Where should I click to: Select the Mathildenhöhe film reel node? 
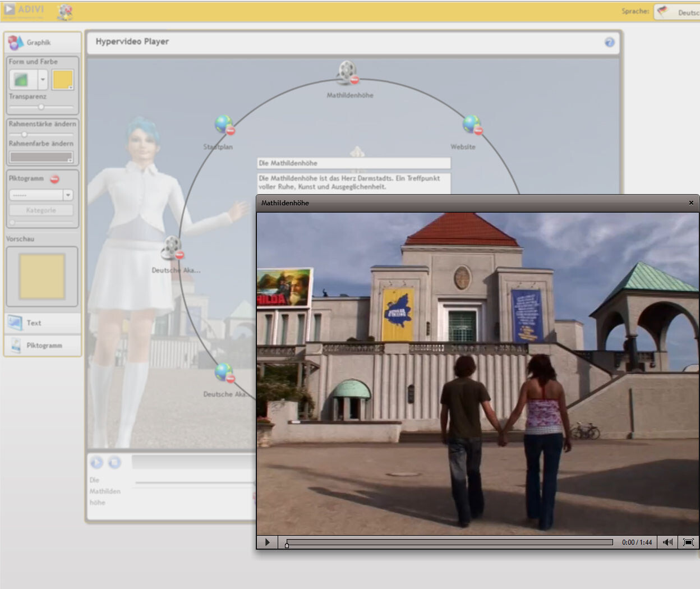tap(346, 71)
